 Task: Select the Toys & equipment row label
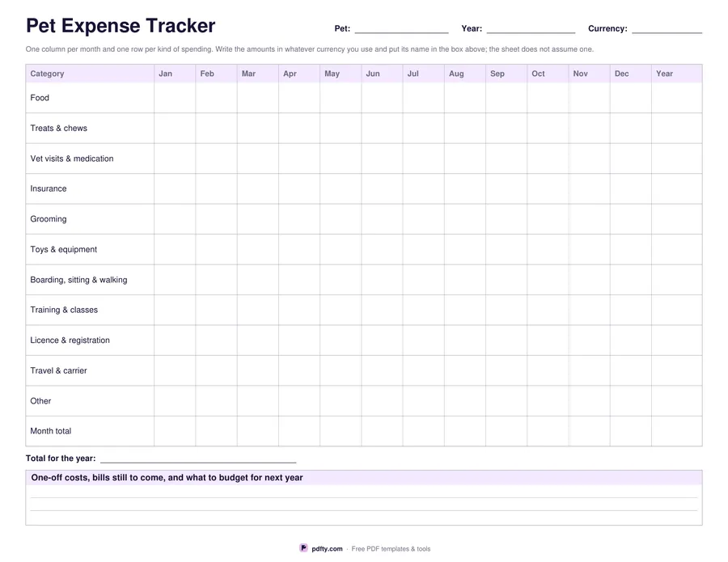point(64,249)
